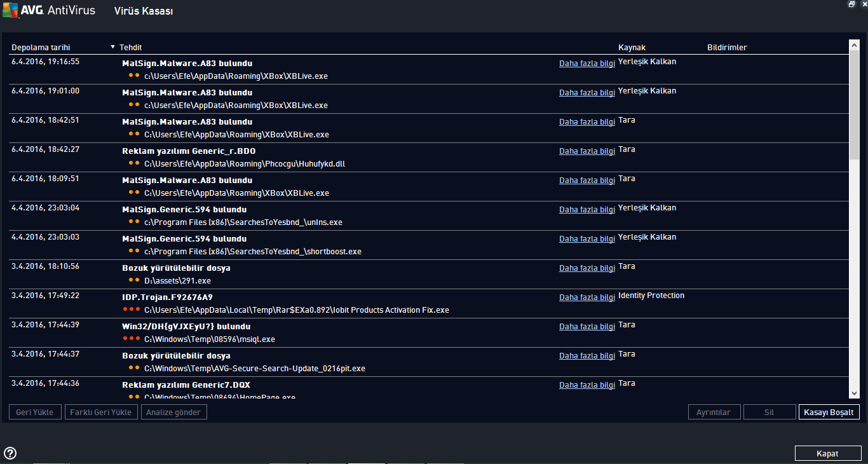This screenshot has width=868, height=464.
Task: Sort by Bildirimler column header
Action: click(727, 48)
